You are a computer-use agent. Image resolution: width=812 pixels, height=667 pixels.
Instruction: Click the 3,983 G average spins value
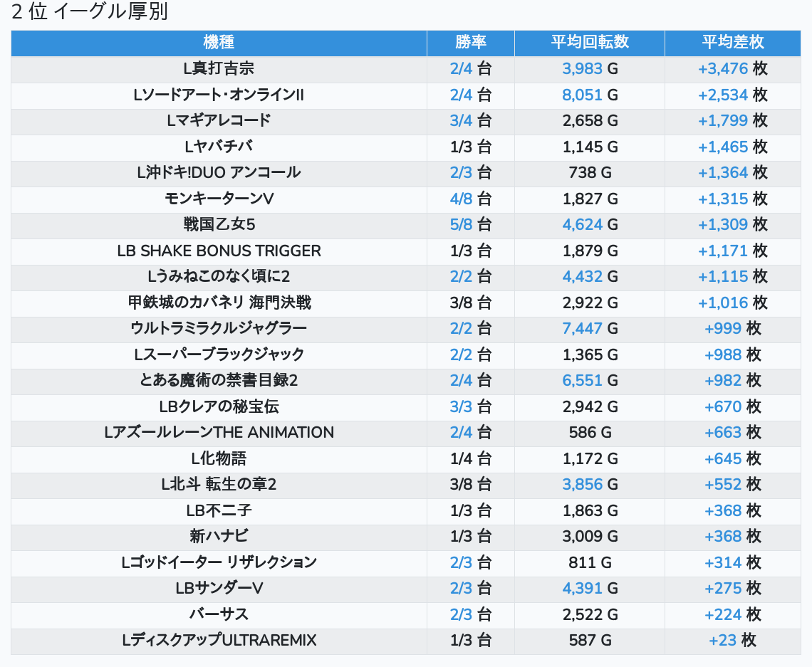tap(589, 69)
